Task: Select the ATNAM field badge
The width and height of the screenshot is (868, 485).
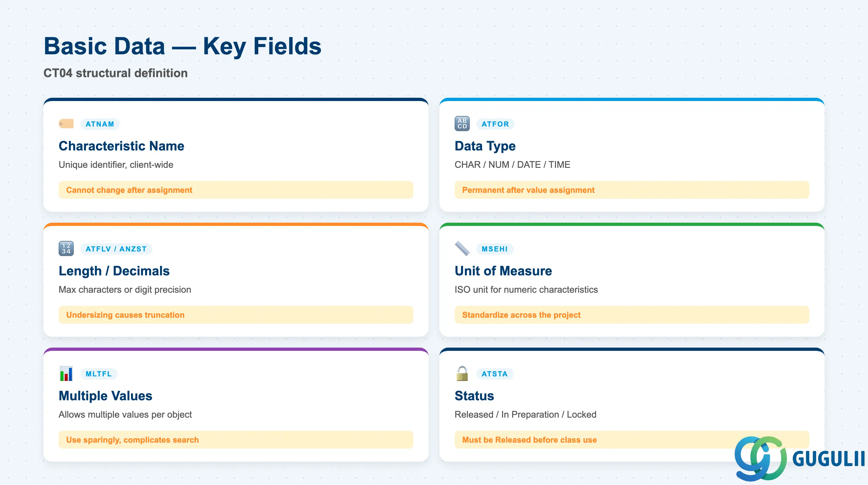Action: click(100, 124)
